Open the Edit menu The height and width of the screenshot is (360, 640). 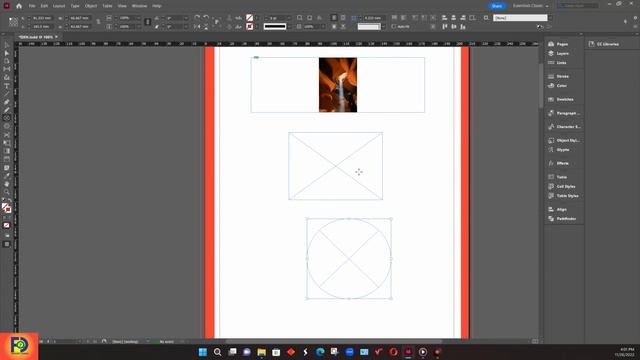point(44,6)
